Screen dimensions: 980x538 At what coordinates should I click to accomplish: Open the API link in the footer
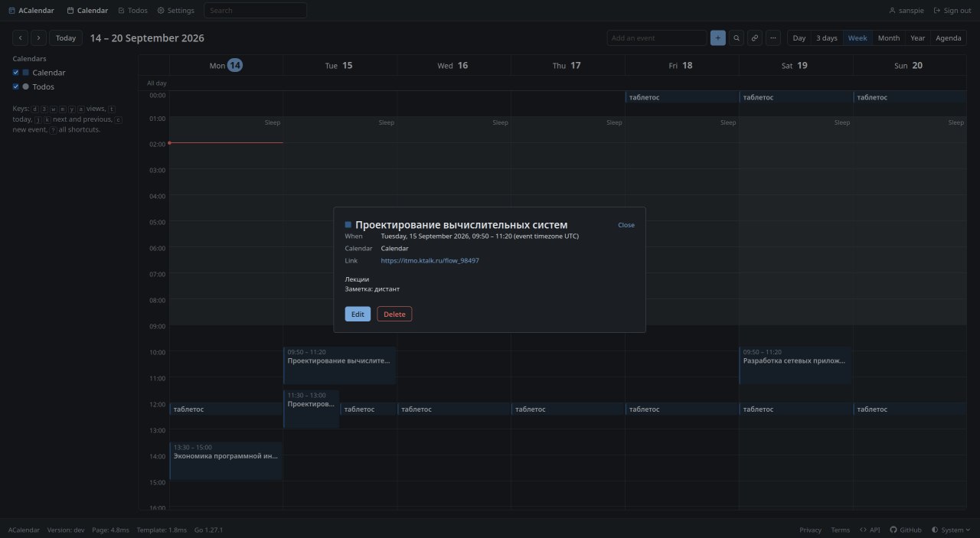coord(870,530)
